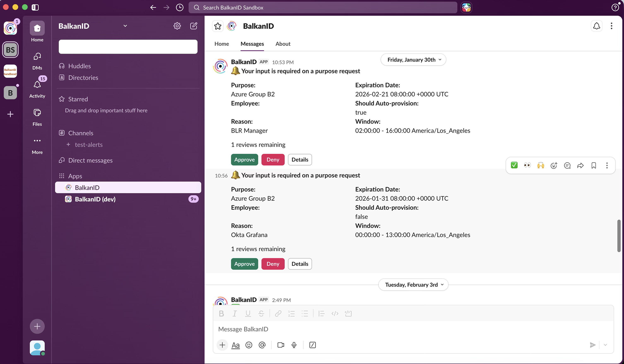Open notification bell for BalkanID app
Viewport: 624px width, 364px height.
(596, 26)
